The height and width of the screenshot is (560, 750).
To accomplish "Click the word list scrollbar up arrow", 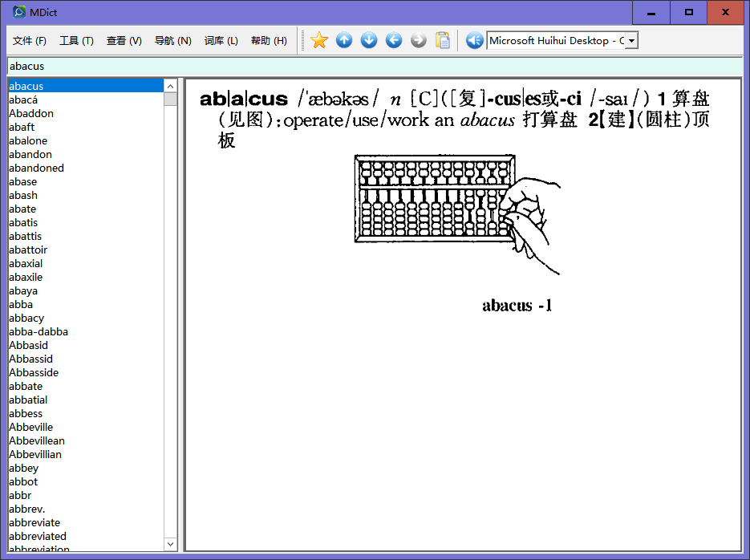I will 170,86.
